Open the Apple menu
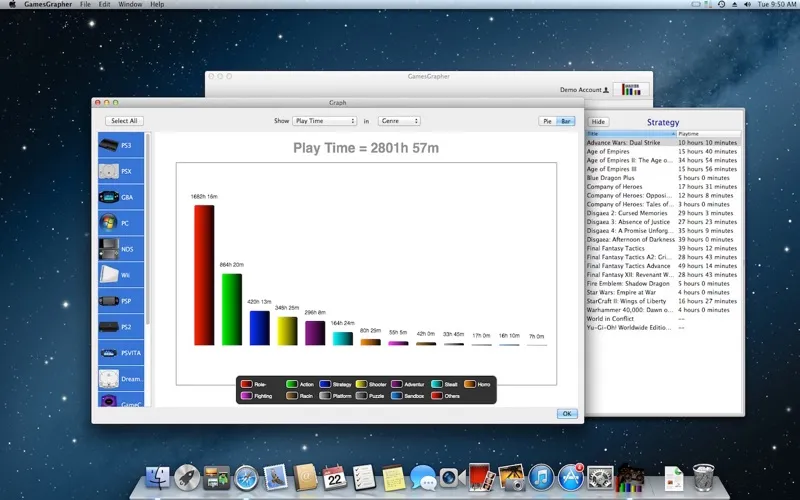 (13, 4)
